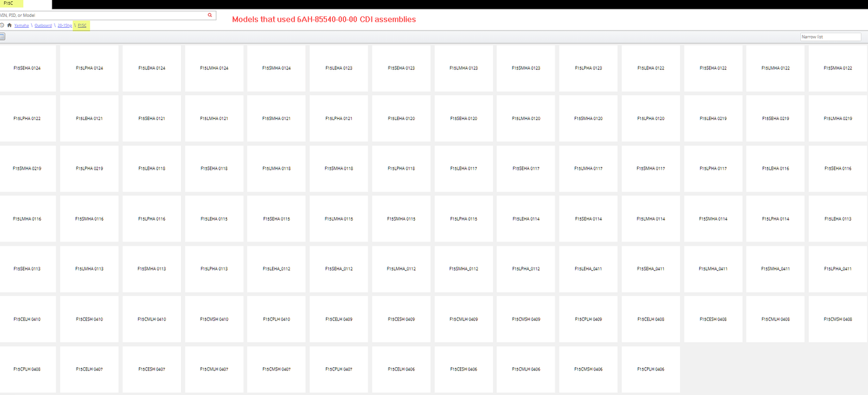This screenshot has height=395, width=868.
Task: Open model tile F15SMHA 0115
Action: [x=401, y=219]
